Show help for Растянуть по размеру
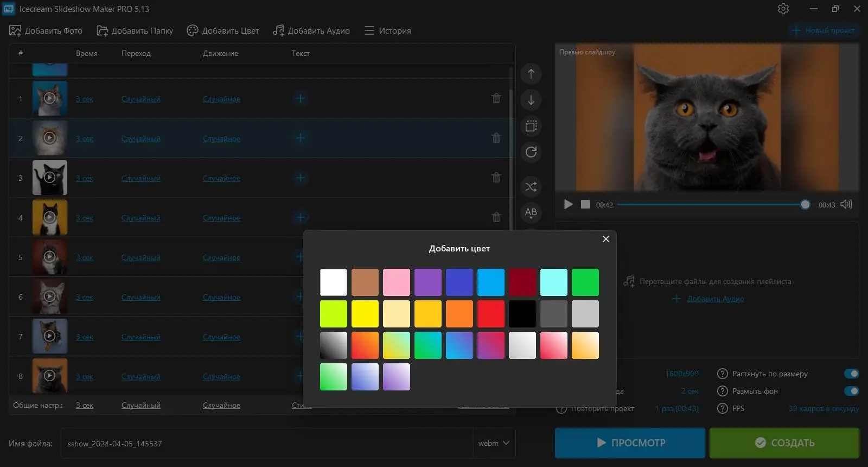Screen dimensions: 868x467 tap(722, 374)
